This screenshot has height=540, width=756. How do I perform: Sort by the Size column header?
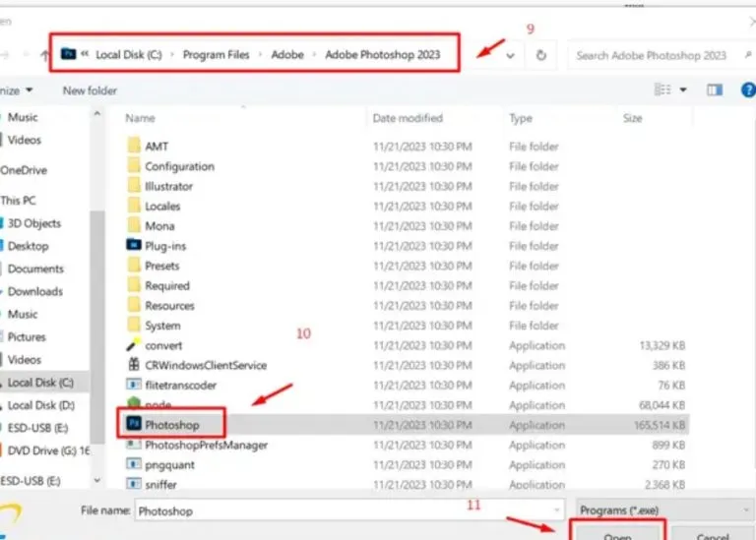[632, 118]
